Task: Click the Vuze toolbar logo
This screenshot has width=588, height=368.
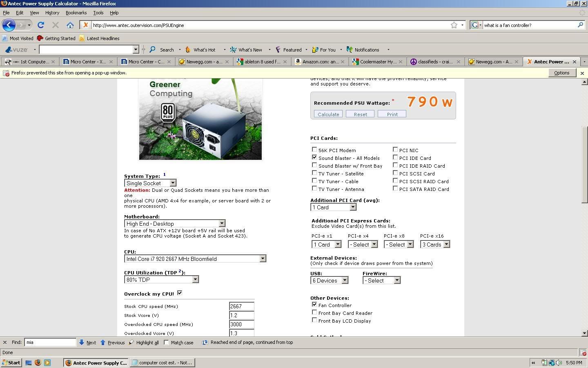Action: click(16, 49)
